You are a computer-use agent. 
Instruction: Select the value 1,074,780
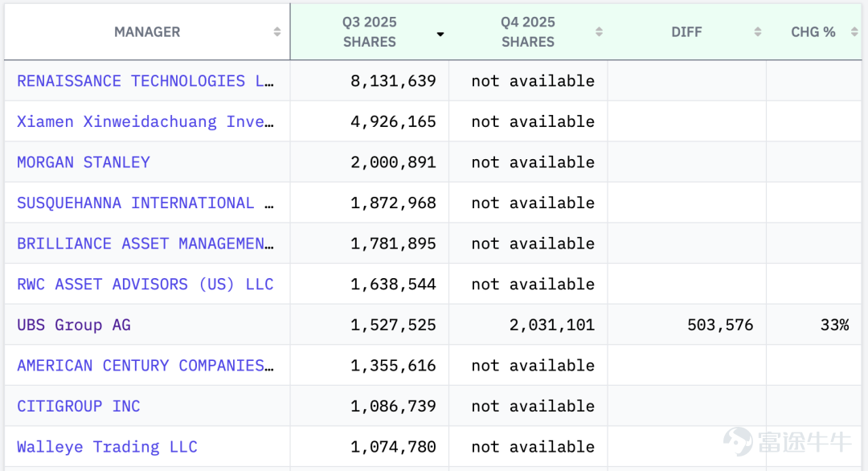(x=393, y=447)
